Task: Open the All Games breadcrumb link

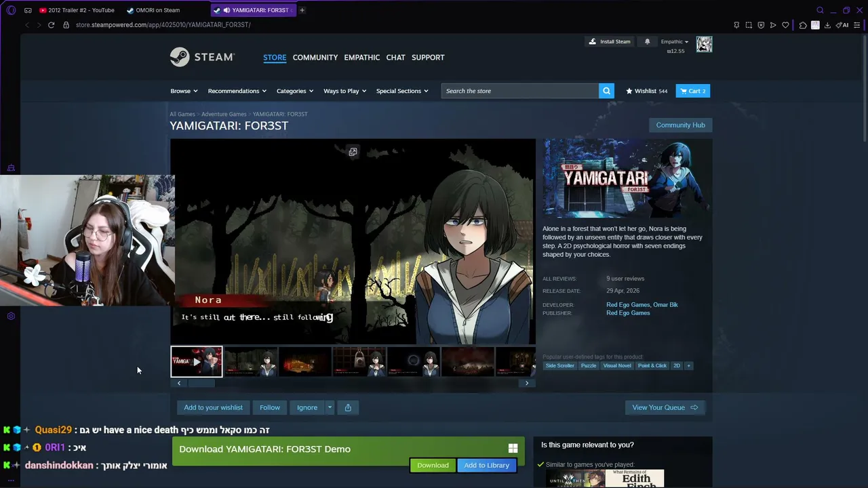Action: (x=182, y=114)
